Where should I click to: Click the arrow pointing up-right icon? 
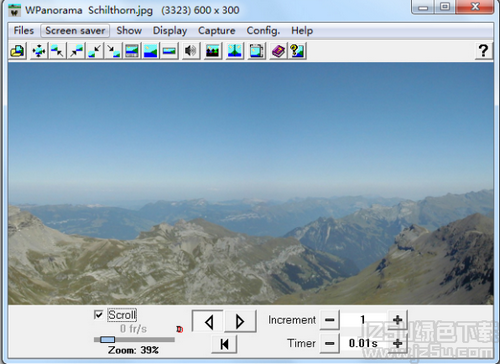click(x=76, y=51)
